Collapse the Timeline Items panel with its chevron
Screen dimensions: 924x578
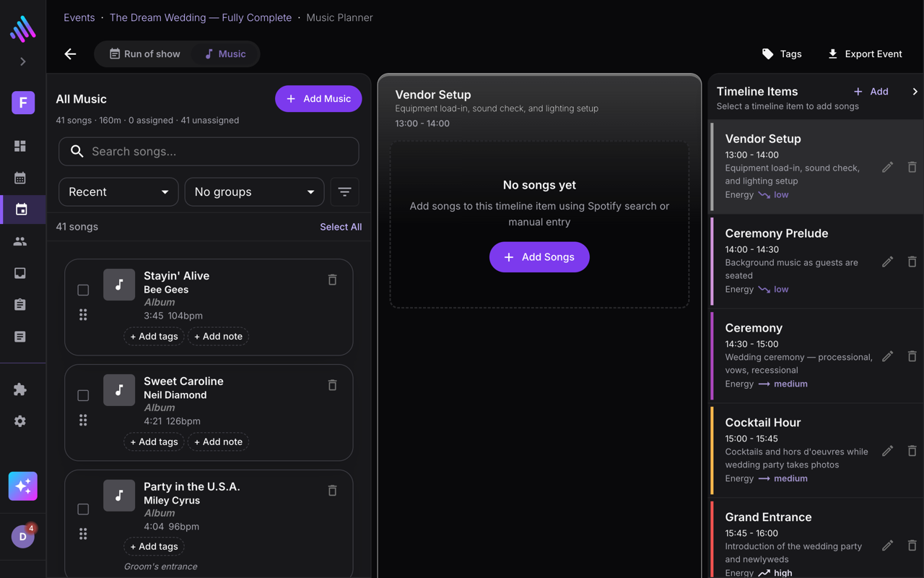click(915, 92)
